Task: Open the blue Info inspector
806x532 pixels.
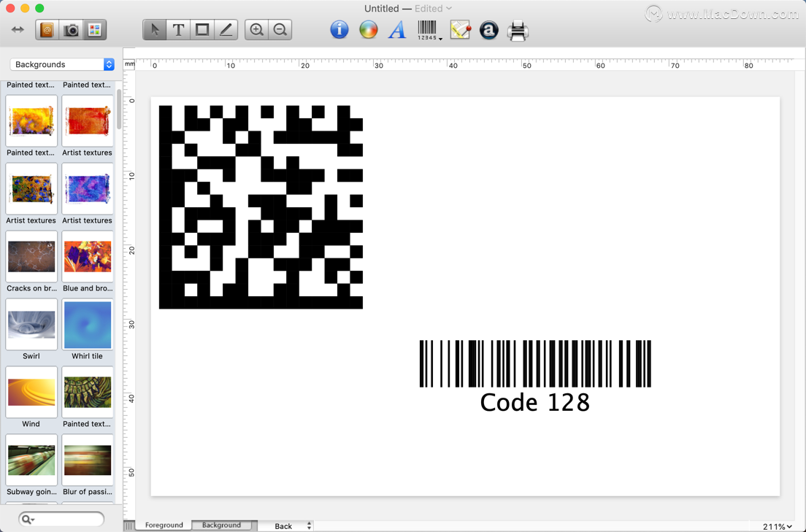Action: [339, 30]
